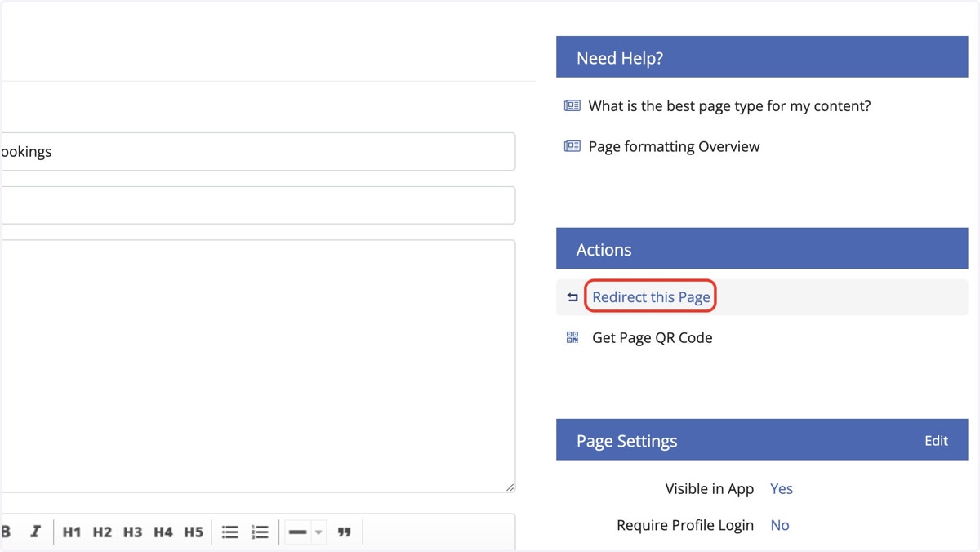Toggle italic formatting in editor toolbar
Screen dimensions: 980x552
35,532
